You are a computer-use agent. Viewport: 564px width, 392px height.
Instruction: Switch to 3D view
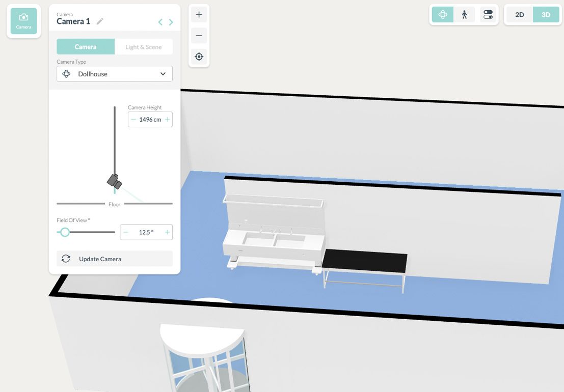546,15
